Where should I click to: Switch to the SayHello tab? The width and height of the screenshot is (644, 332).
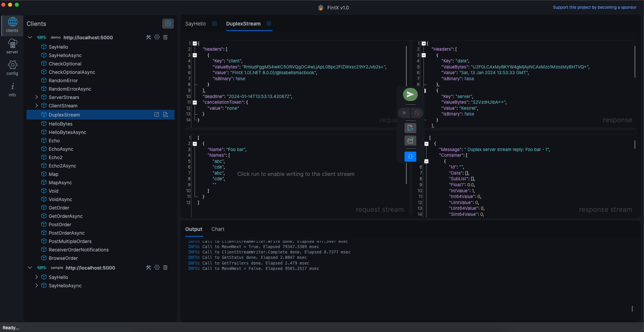(195, 23)
